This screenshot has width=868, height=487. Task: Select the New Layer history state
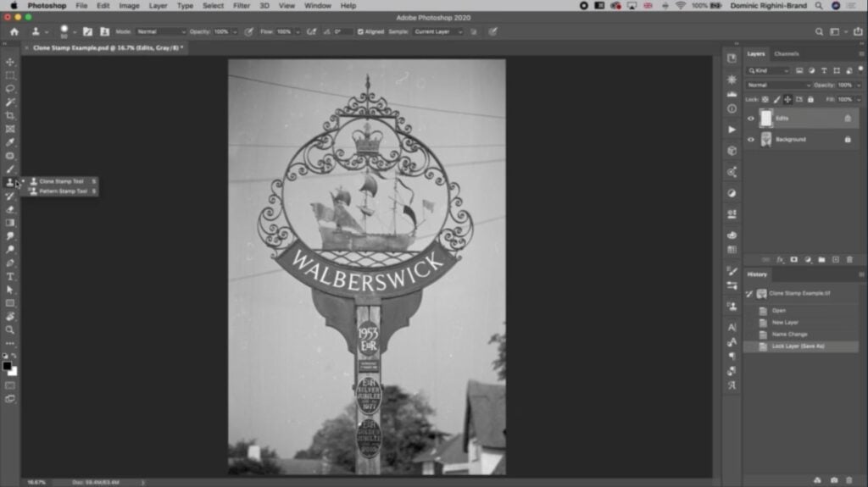[x=800, y=322]
